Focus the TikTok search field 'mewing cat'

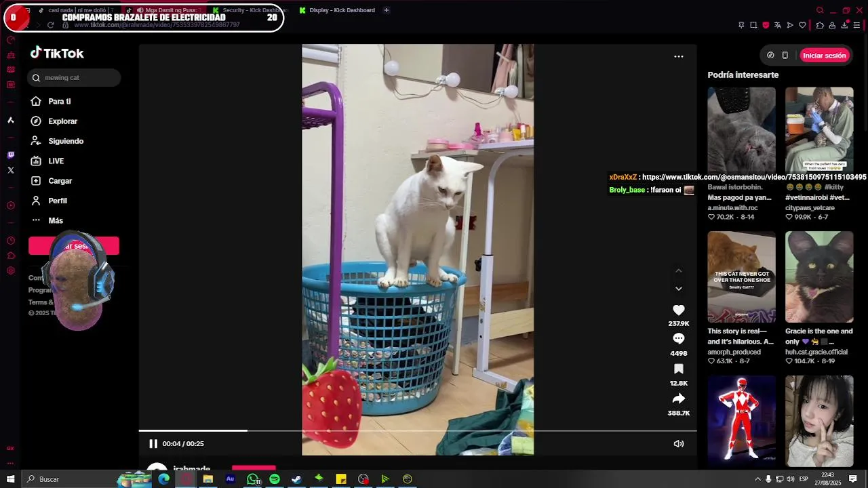(75, 78)
